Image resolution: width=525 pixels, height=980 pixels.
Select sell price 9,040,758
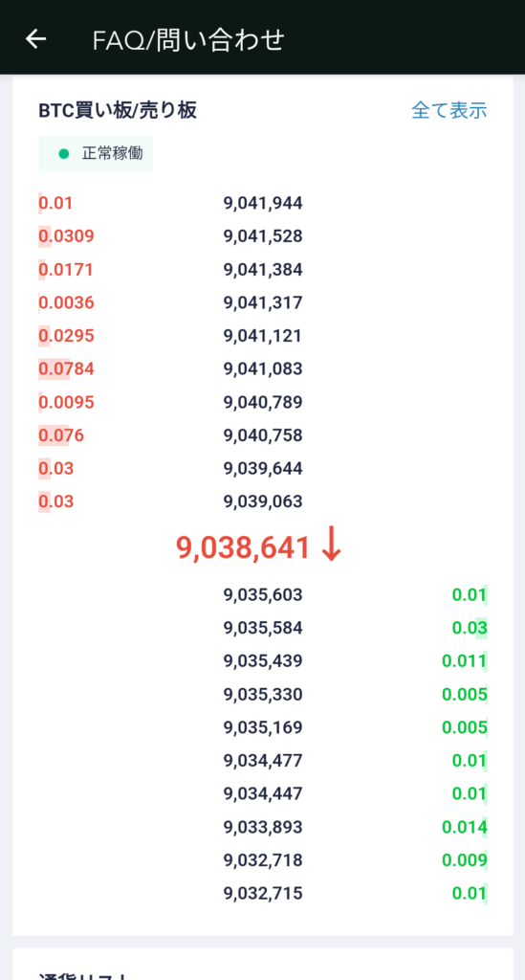[x=263, y=435]
